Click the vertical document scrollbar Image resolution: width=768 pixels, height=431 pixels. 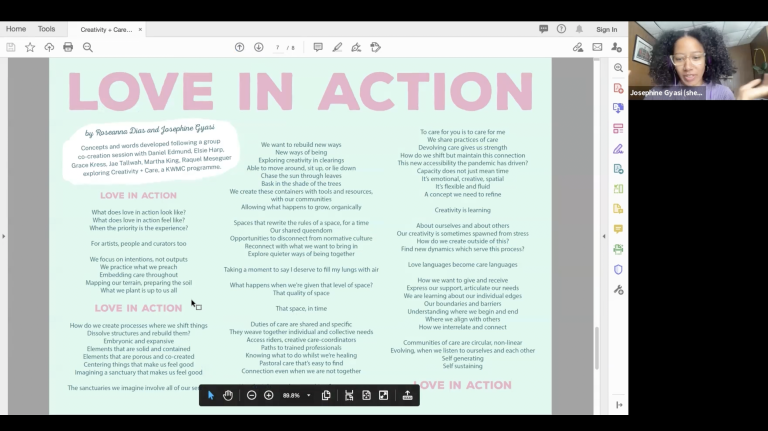[x=596, y=340]
